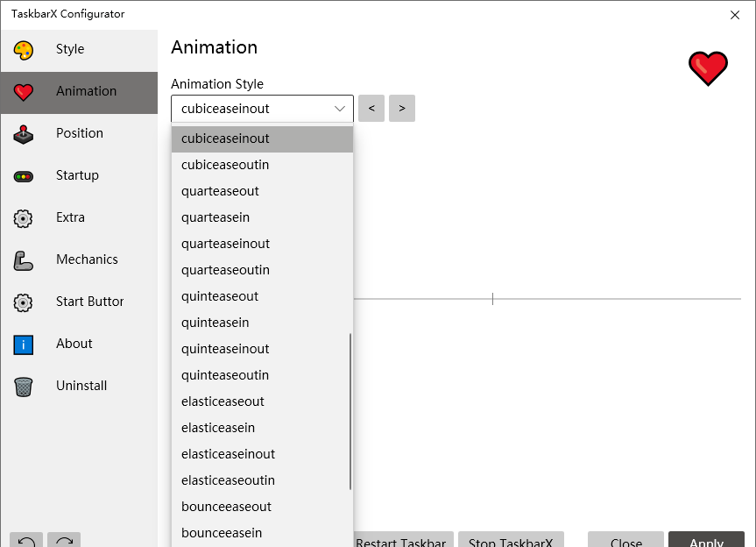Choose quinteaseout option
This screenshot has width=756, height=547.
pos(262,296)
